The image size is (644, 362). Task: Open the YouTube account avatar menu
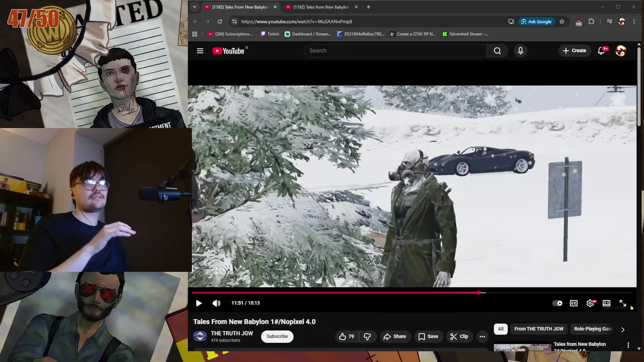tap(621, 51)
